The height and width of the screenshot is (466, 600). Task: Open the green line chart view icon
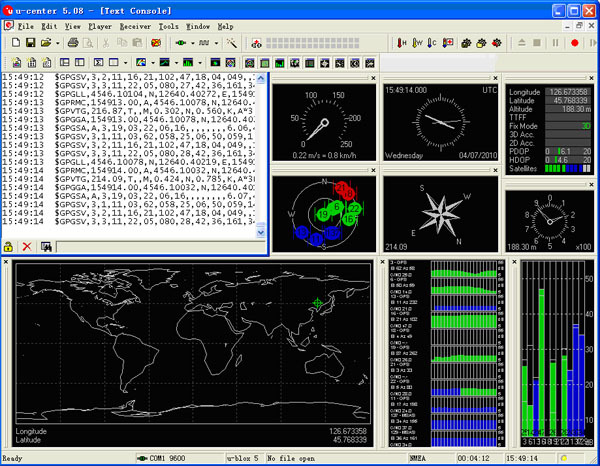pos(165,62)
